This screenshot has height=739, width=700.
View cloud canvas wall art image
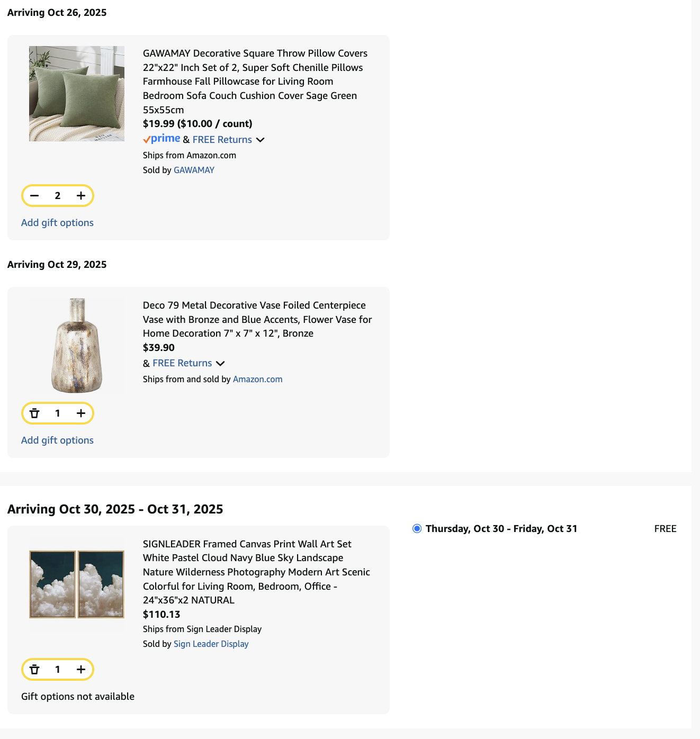pyautogui.click(x=77, y=584)
